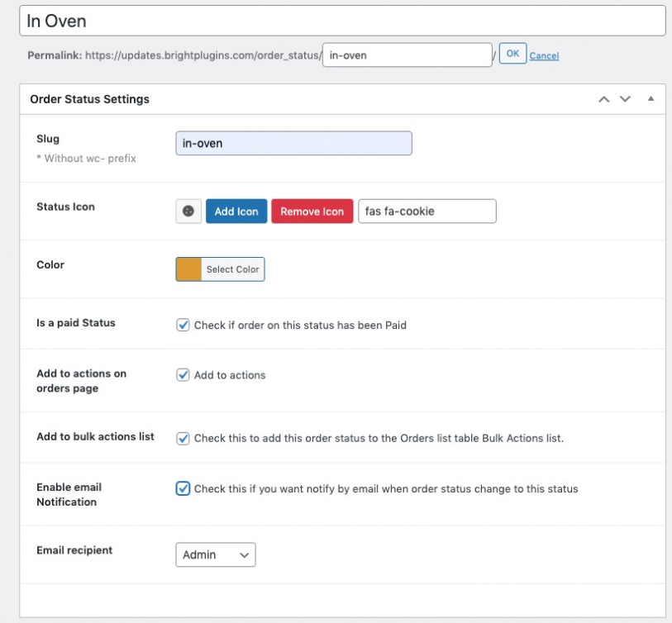The image size is (672, 623).
Task: Click the Order Status Settings heading
Action: coord(89,99)
